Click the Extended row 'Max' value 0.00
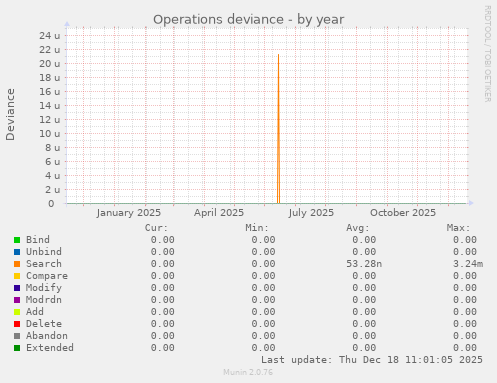Image resolution: width=497 pixels, height=383 pixels. (465, 348)
